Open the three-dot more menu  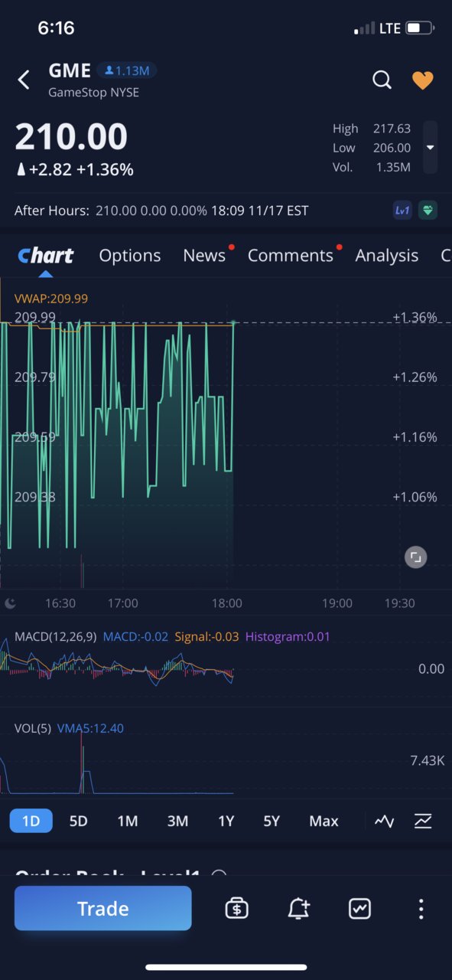[421, 909]
